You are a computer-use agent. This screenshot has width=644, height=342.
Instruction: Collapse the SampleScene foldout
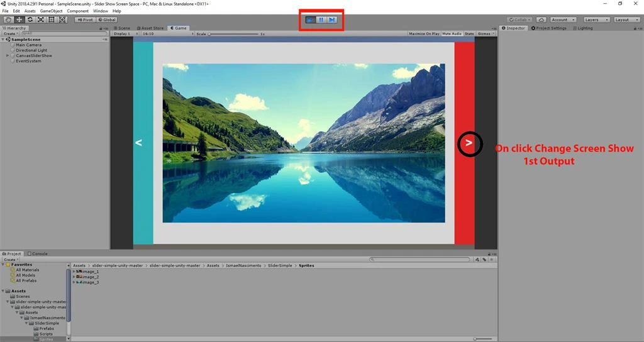3,40
